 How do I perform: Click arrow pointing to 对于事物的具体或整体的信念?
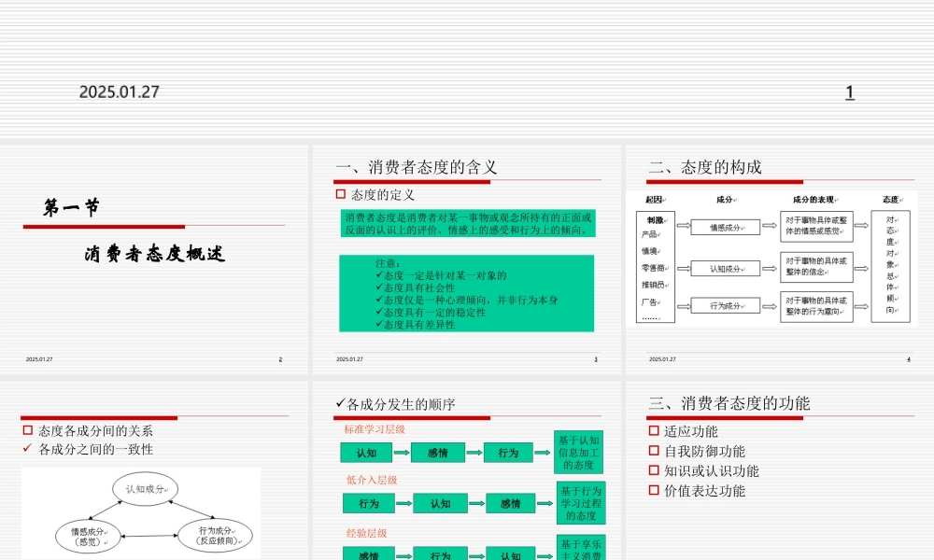[770, 267]
